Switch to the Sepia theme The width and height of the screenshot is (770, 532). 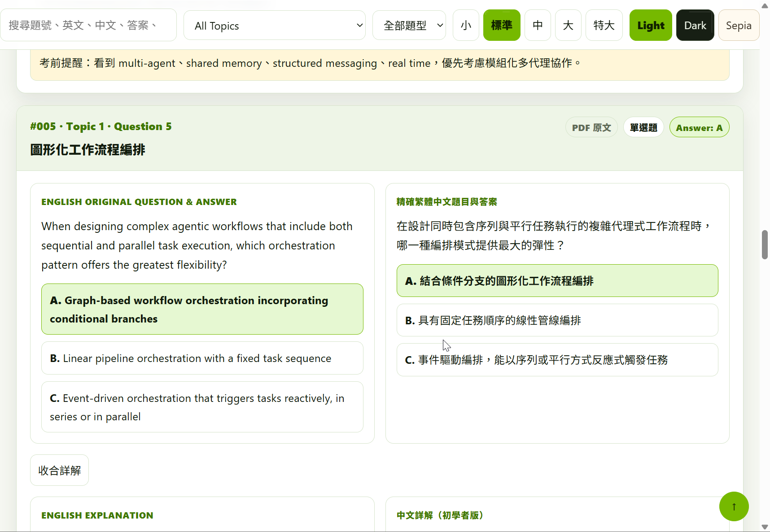coord(739,26)
